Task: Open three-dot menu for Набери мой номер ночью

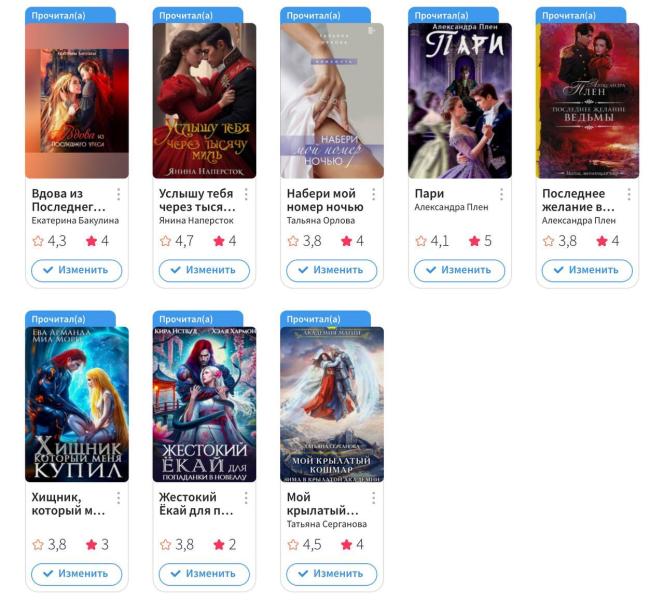Action: [374, 195]
